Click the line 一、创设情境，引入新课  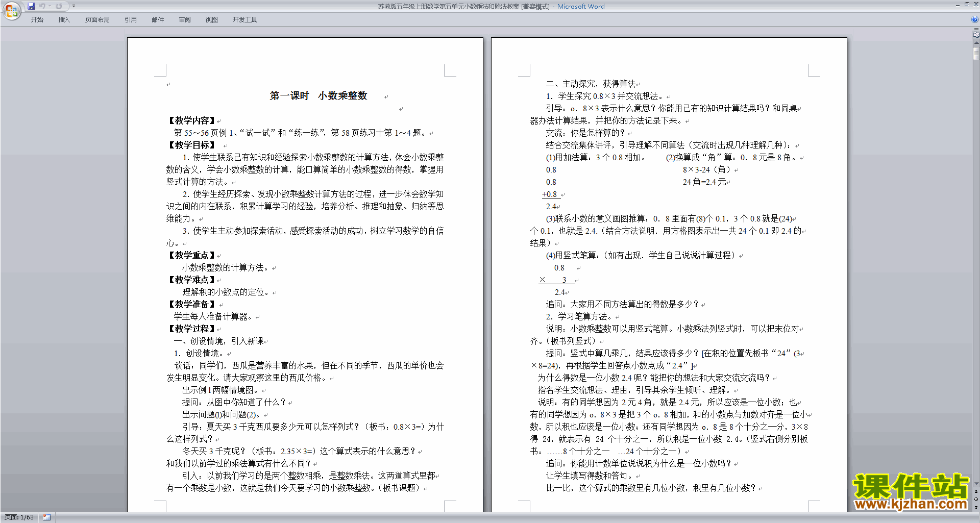click(219, 341)
